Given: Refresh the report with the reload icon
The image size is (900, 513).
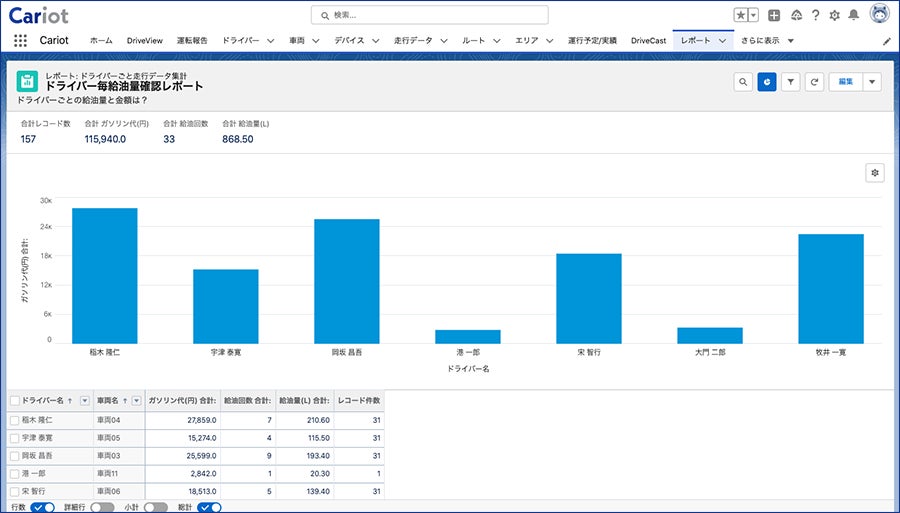Looking at the screenshot, I should [815, 82].
